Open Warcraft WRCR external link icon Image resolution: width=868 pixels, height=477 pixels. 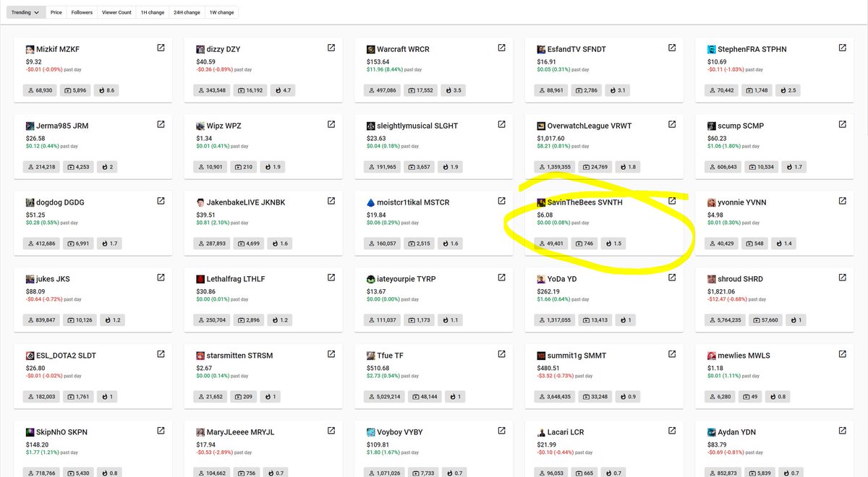(x=501, y=48)
